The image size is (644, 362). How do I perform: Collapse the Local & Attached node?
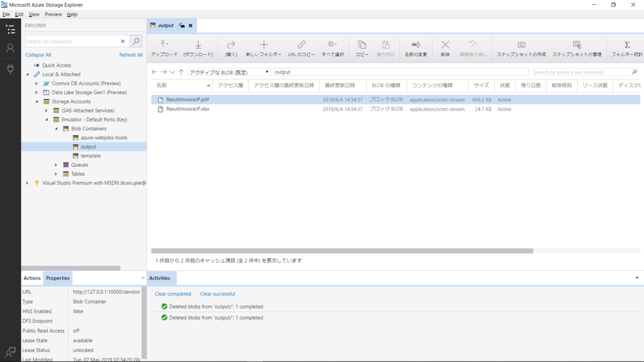tap(28, 75)
